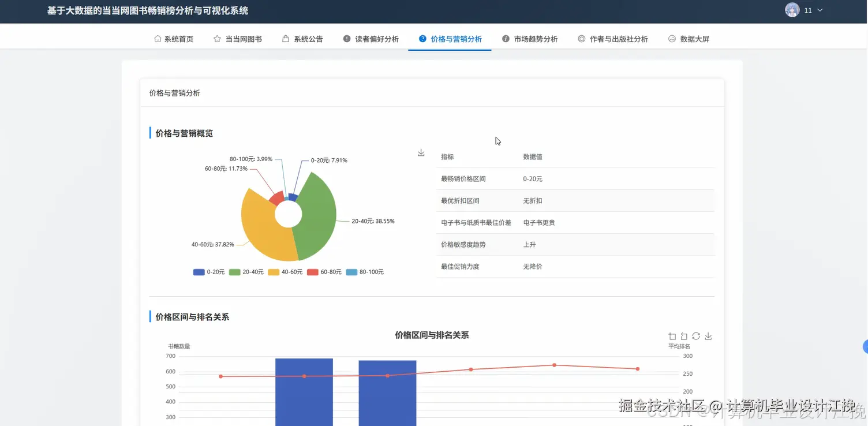Download the pie chart as an image
Image resolution: width=868 pixels, height=426 pixels.
(x=421, y=152)
